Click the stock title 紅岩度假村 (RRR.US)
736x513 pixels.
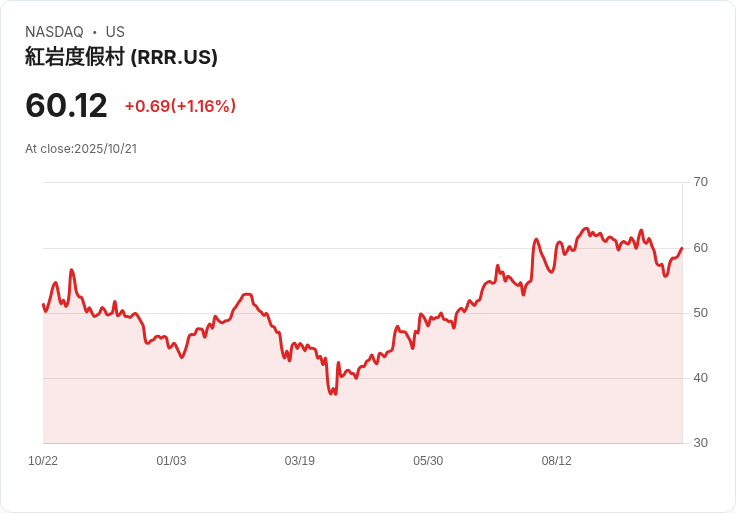121,57
